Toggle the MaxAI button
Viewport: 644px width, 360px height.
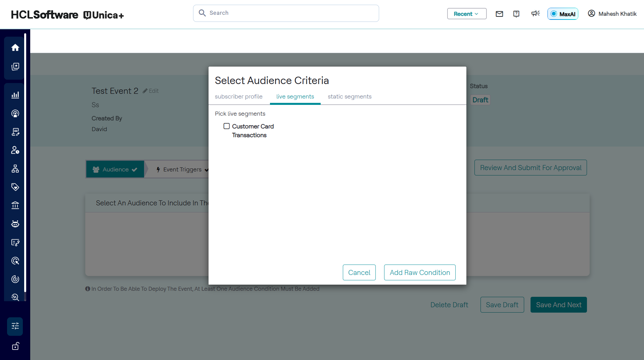(563, 14)
